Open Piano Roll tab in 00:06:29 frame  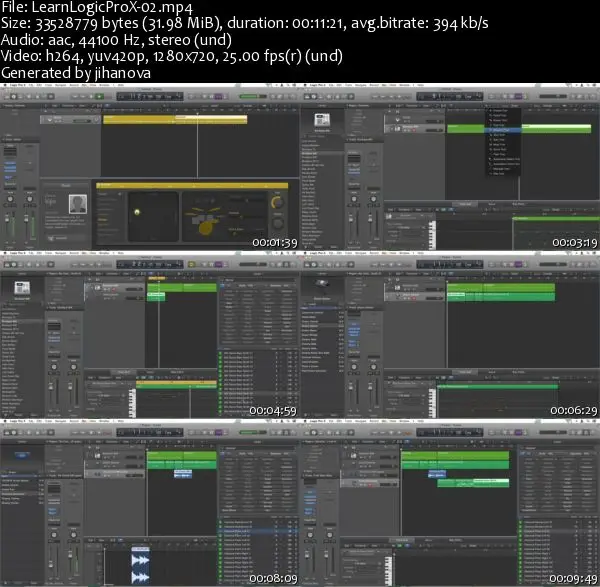465,372
